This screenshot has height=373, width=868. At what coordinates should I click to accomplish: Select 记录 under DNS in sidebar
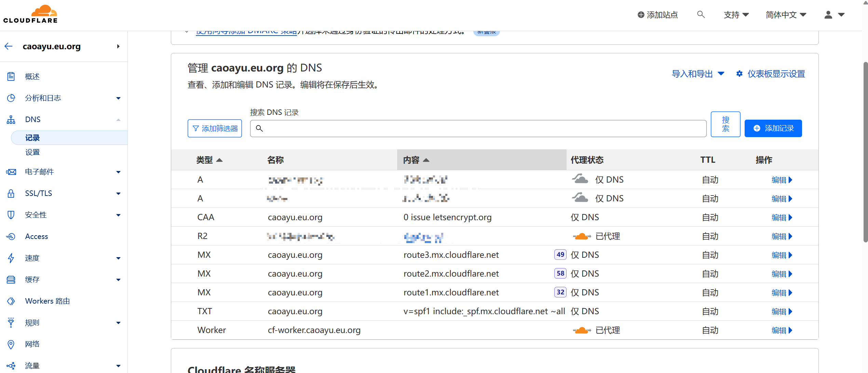click(69, 138)
